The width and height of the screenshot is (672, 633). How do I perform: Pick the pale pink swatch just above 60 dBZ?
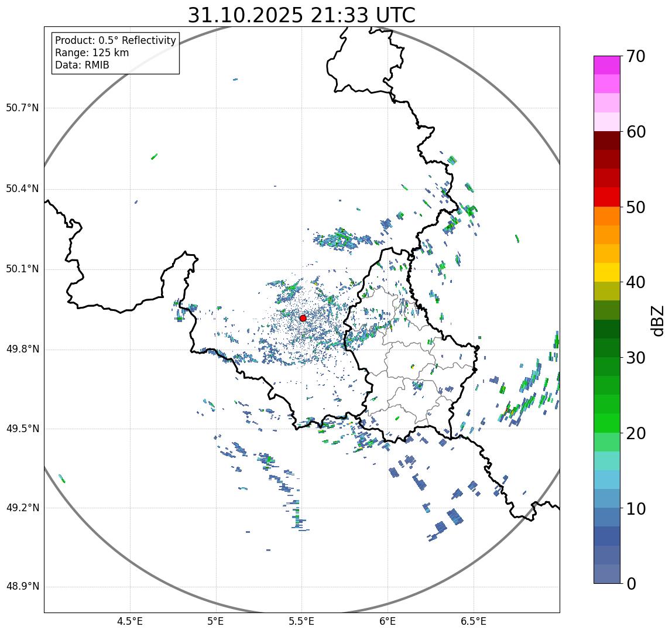(607, 122)
